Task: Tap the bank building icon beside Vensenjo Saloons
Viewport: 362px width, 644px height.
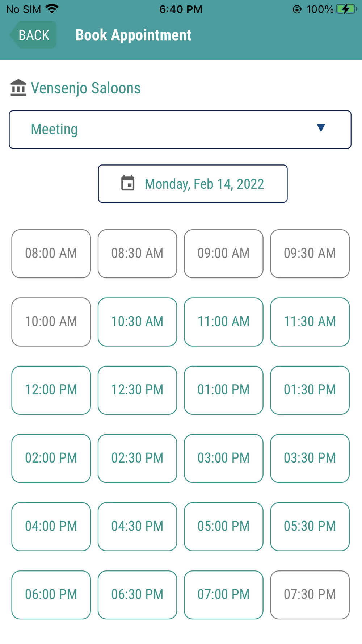Action: 18,88
